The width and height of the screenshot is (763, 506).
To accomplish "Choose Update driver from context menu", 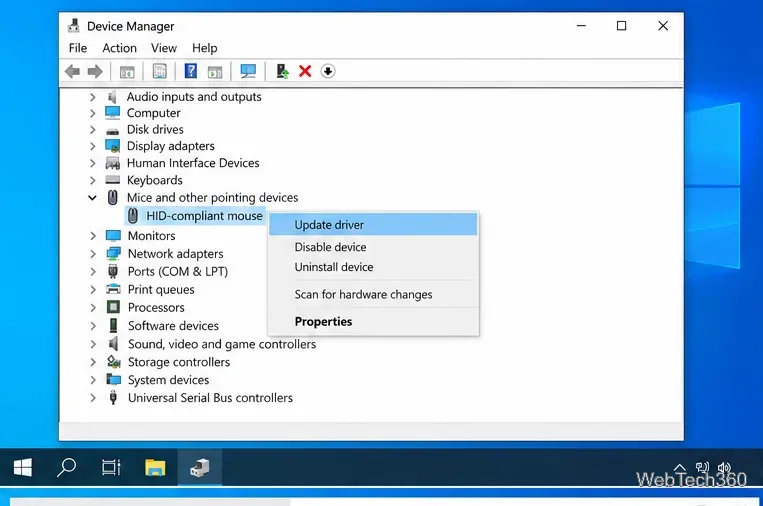I will (373, 225).
